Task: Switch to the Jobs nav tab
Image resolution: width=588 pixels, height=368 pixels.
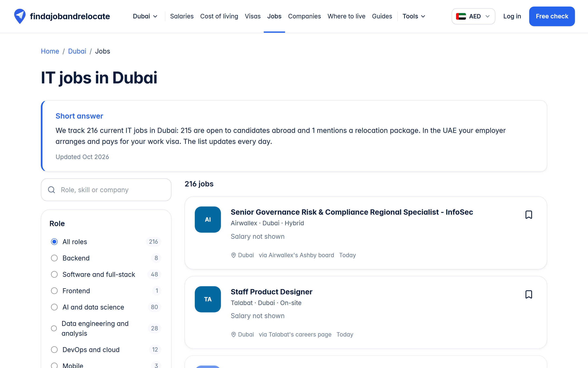Action: coord(274,16)
